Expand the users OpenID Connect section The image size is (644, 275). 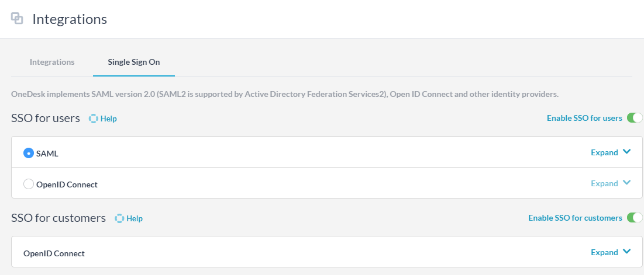pyautogui.click(x=604, y=183)
